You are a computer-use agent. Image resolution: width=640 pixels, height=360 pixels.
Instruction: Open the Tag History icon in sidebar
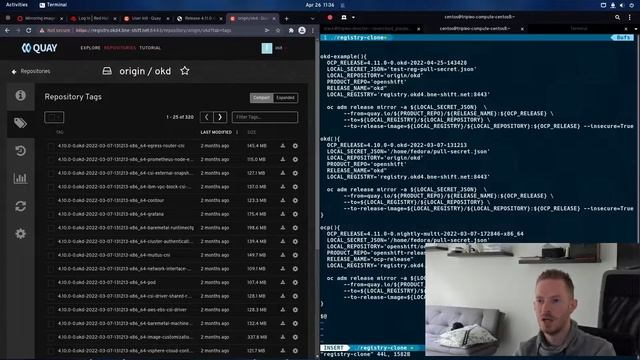click(x=20, y=151)
